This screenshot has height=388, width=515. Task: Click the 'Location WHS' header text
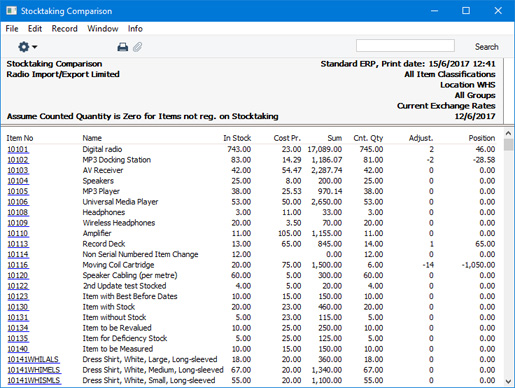pyautogui.click(x=468, y=85)
